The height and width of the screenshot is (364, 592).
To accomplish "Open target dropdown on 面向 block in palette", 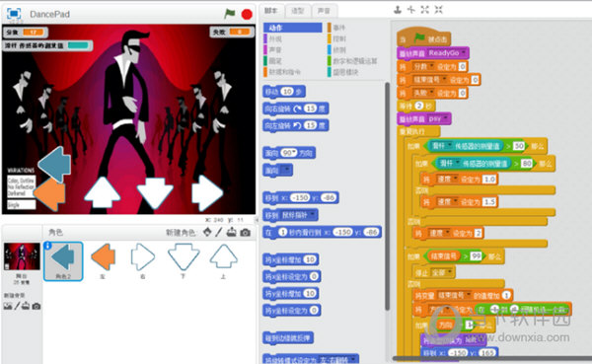I will (x=286, y=171).
